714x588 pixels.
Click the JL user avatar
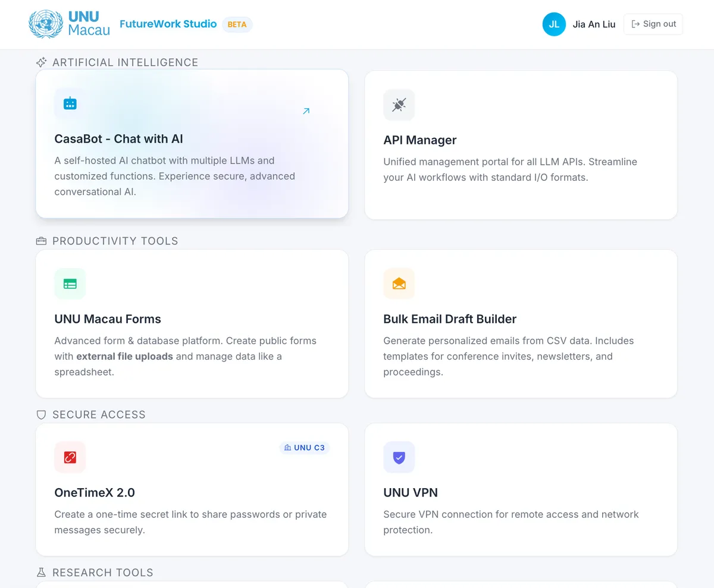[x=554, y=24]
